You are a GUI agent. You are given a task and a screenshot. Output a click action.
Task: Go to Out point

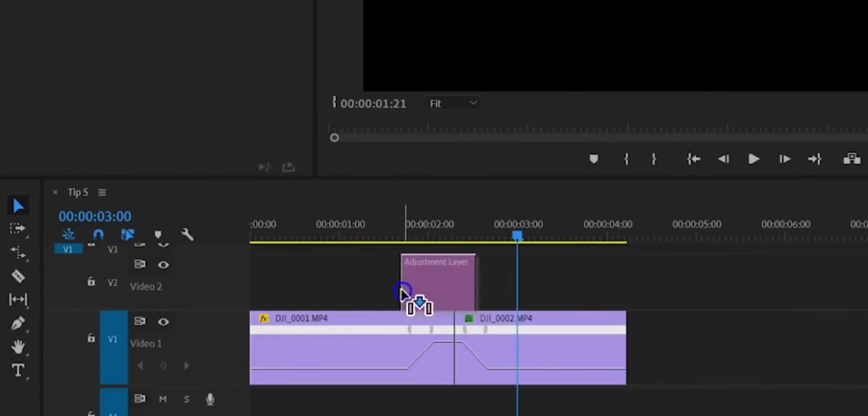[x=814, y=159]
